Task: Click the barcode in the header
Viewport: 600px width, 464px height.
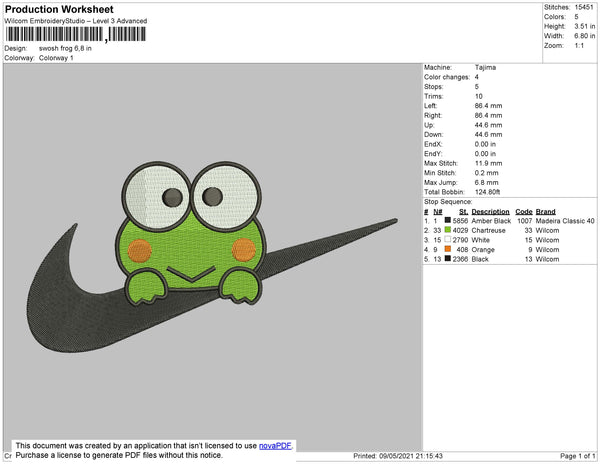Action: pyautogui.click(x=75, y=34)
